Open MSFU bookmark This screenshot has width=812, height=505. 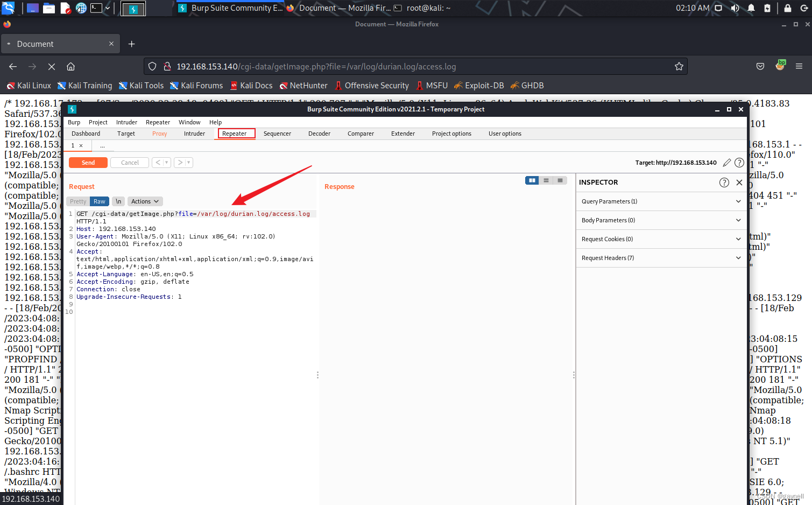tap(432, 86)
